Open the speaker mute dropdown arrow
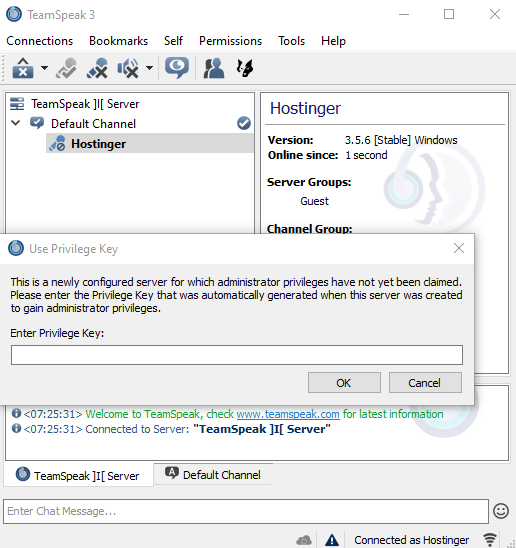 point(149,68)
